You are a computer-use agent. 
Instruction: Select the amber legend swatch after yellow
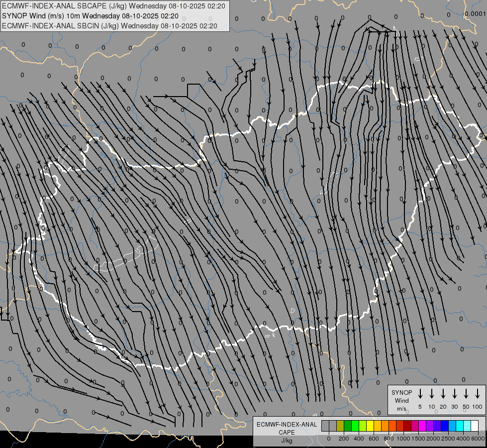pyautogui.click(x=378, y=426)
